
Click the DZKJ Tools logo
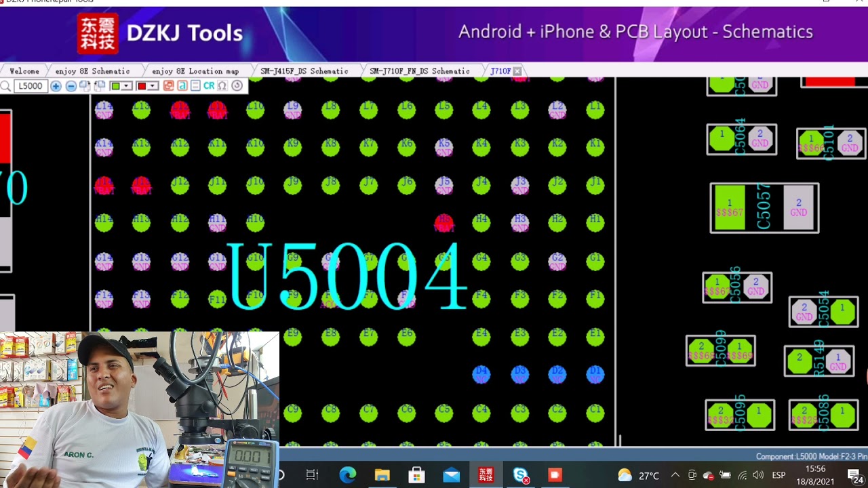(160, 33)
